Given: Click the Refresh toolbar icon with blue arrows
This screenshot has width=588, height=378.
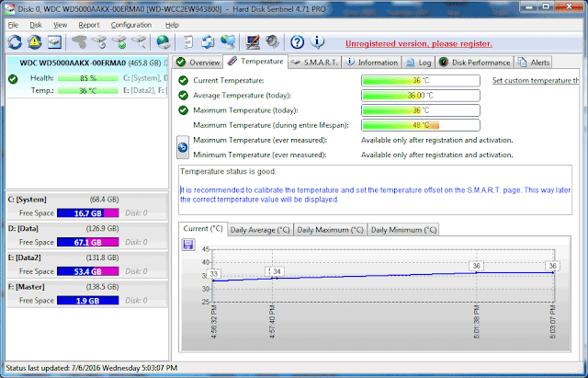Looking at the screenshot, I should click(15, 42).
